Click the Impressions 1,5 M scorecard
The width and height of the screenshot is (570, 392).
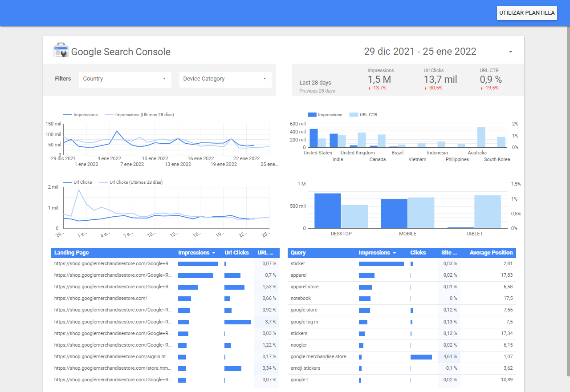380,79
